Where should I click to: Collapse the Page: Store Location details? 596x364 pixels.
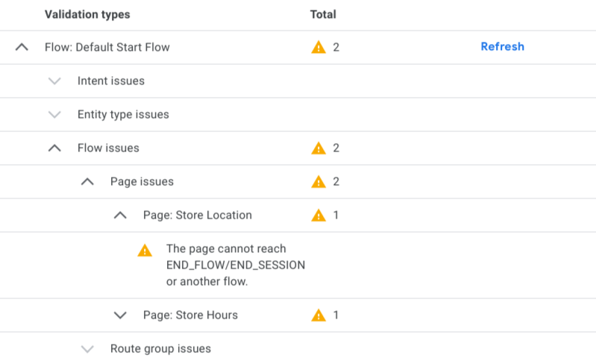(120, 215)
